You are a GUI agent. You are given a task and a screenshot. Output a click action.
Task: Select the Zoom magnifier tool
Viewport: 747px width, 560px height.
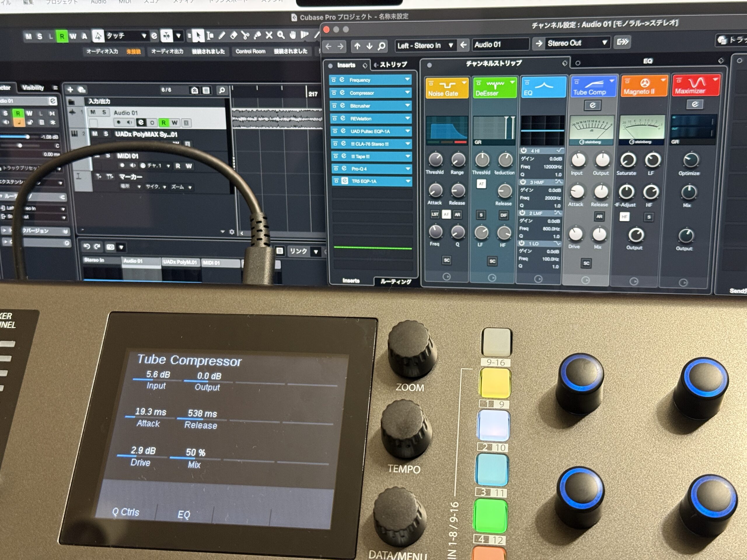coord(281,35)
